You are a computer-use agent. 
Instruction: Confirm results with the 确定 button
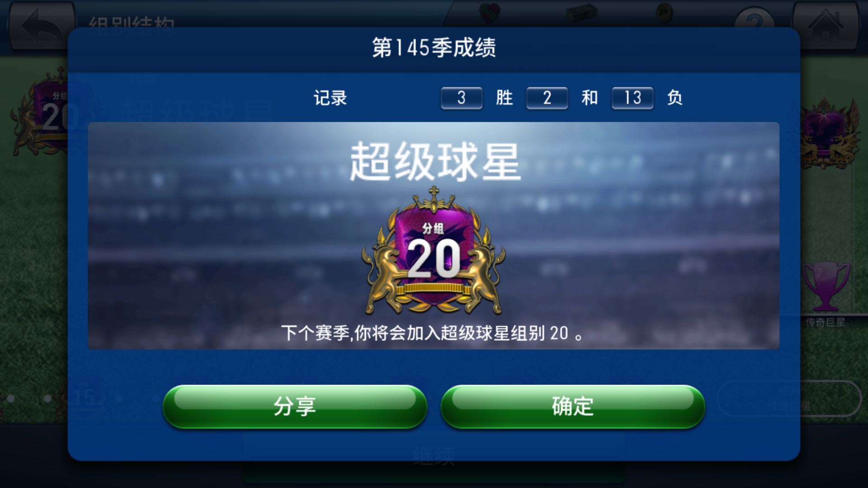(x=573, y=406)
